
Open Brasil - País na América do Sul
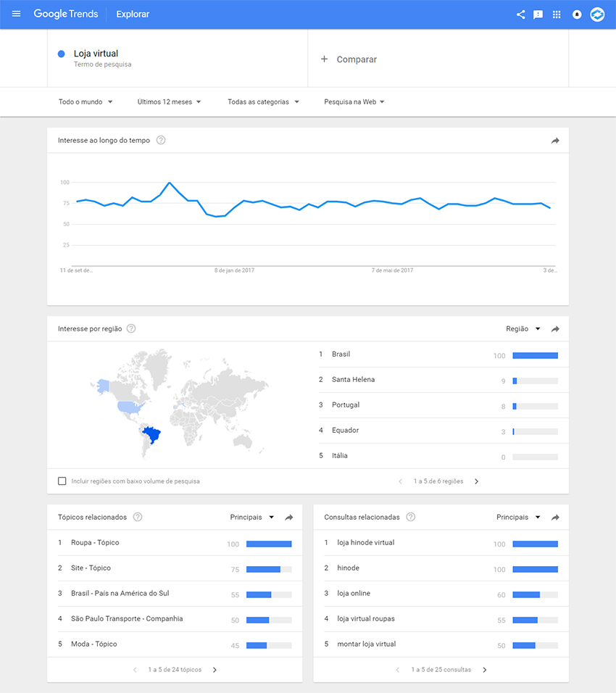click(175, 594)
